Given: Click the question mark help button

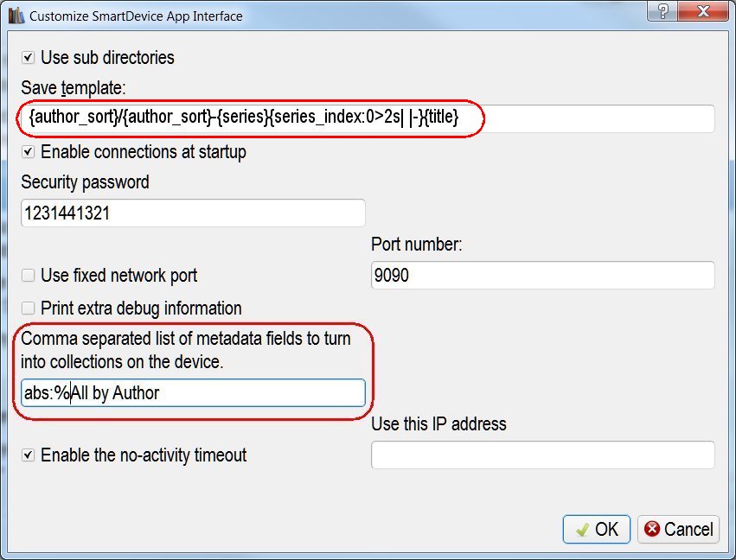Looking at the screenshot, I should coord(662,12).
